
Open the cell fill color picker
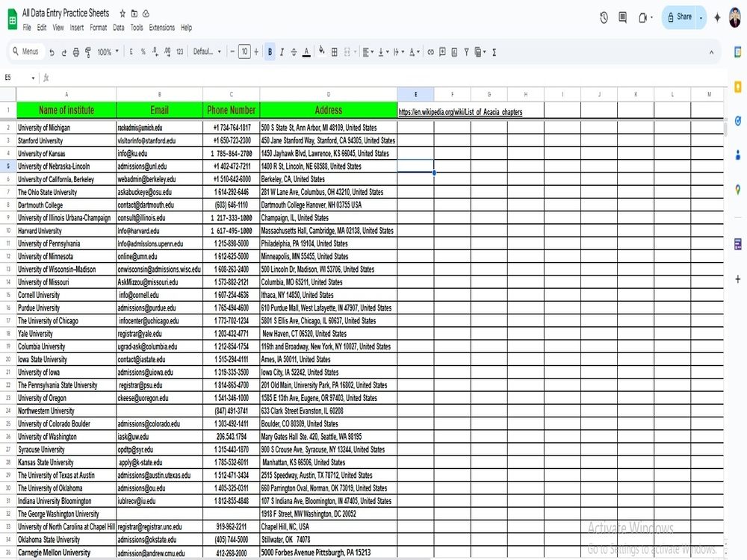pyautogui.click(x=322, y=51)
